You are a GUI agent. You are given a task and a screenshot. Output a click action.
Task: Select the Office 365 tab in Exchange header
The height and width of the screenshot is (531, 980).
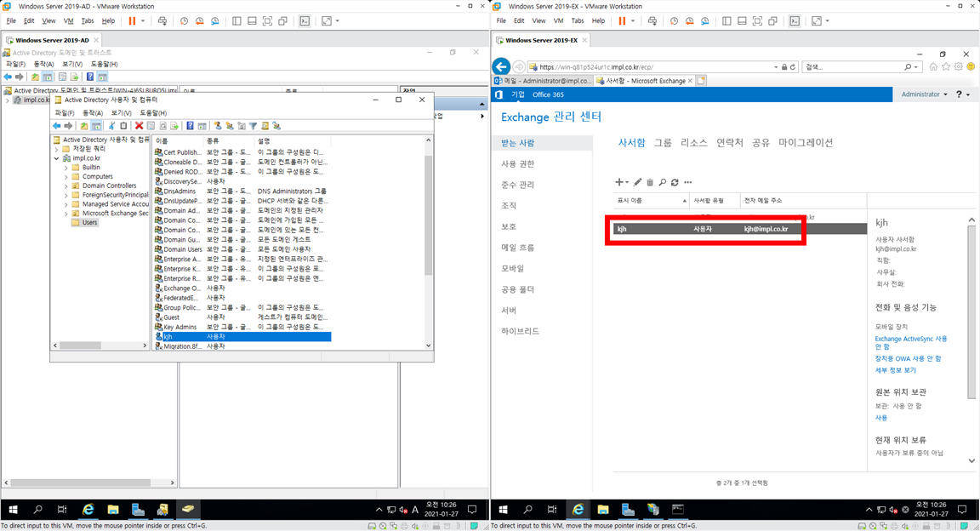tap(548, 94)
